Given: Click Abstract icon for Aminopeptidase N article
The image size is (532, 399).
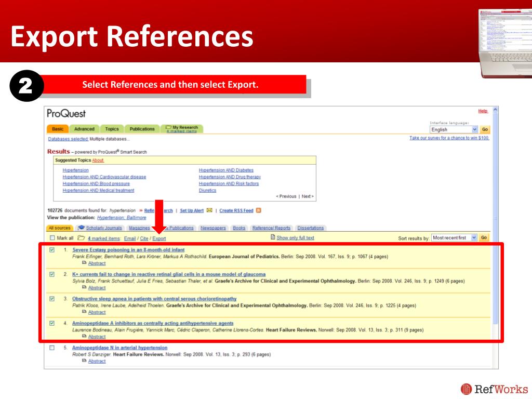Looking at the screenshot, I should click(x=84, y=361).
